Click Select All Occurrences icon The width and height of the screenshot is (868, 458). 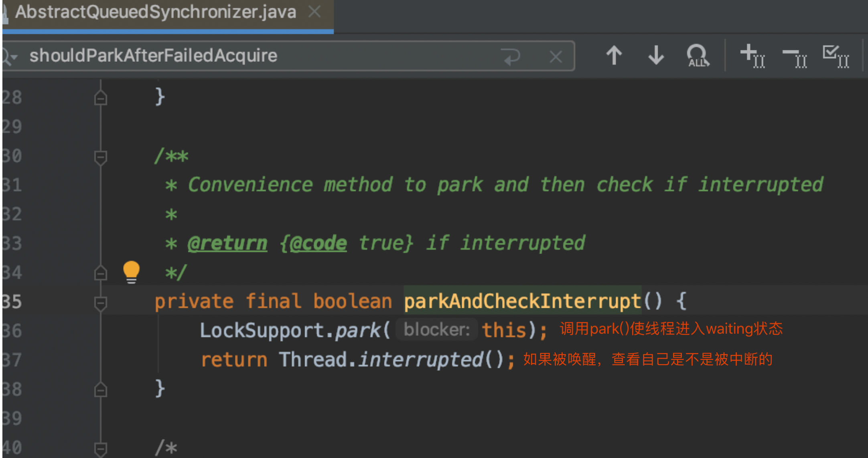pos(836,56)
